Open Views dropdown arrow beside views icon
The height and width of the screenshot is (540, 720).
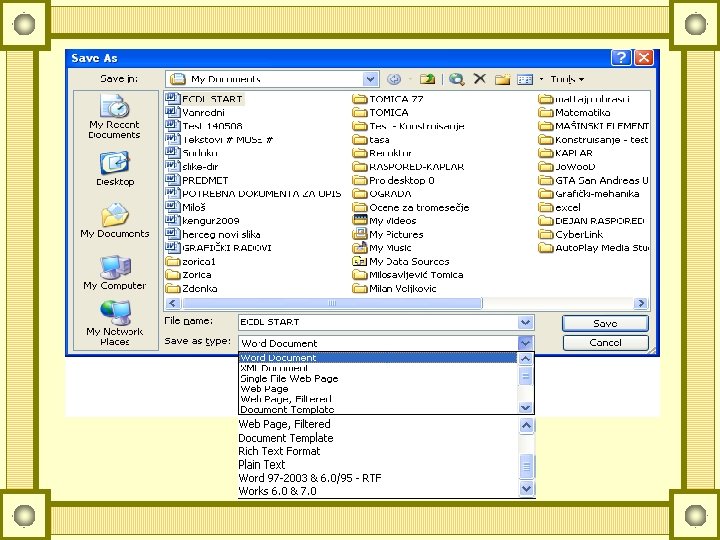[541, 79]
